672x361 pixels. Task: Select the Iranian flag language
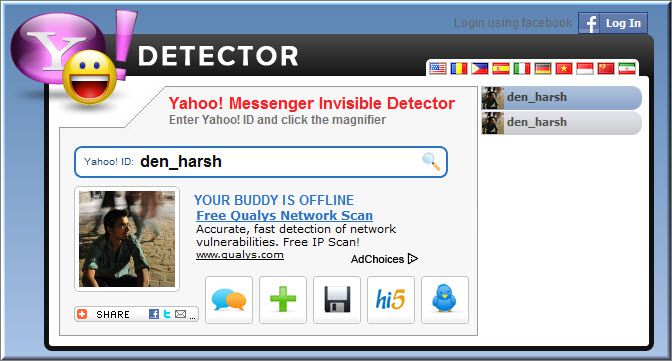(x=627, y=68)
